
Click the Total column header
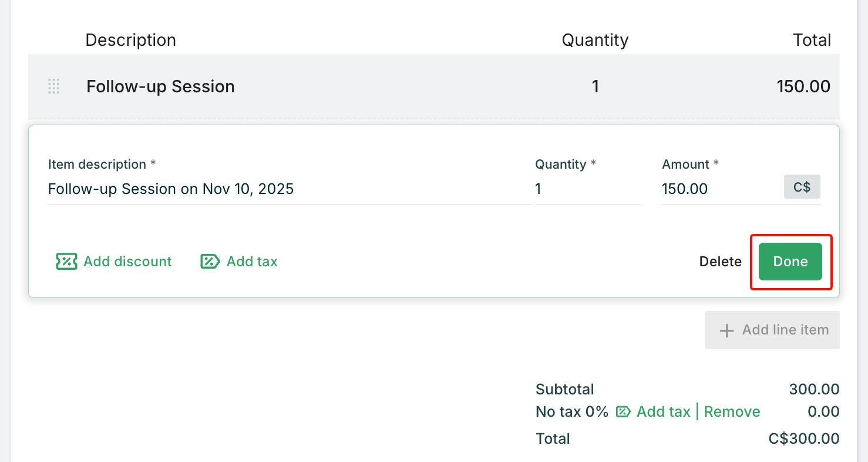pyautogui.click(x=812, y=40)
